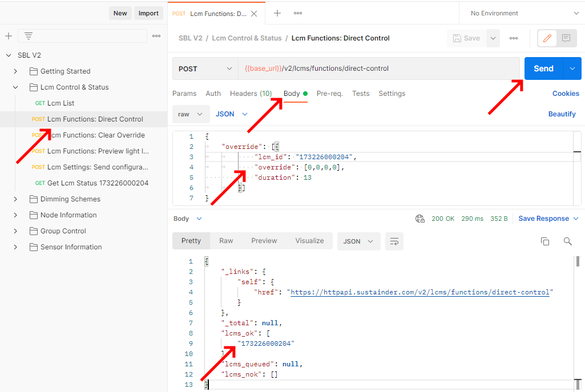
Task: Select the Raw response view tab
Action: click(x=226, y=241)
